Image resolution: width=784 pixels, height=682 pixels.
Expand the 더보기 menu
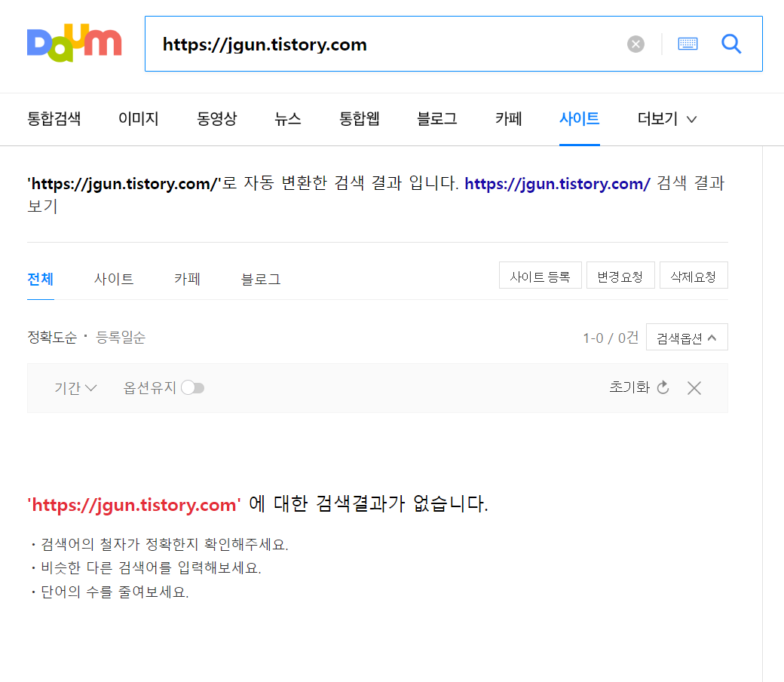pos(667,119)
